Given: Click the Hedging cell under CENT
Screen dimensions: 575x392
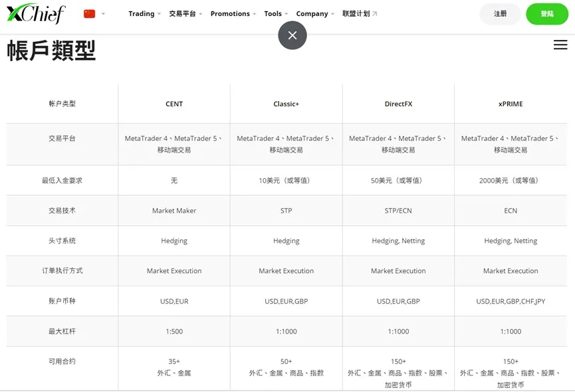Looking at the screenshot, I should [x=174, y=241].
